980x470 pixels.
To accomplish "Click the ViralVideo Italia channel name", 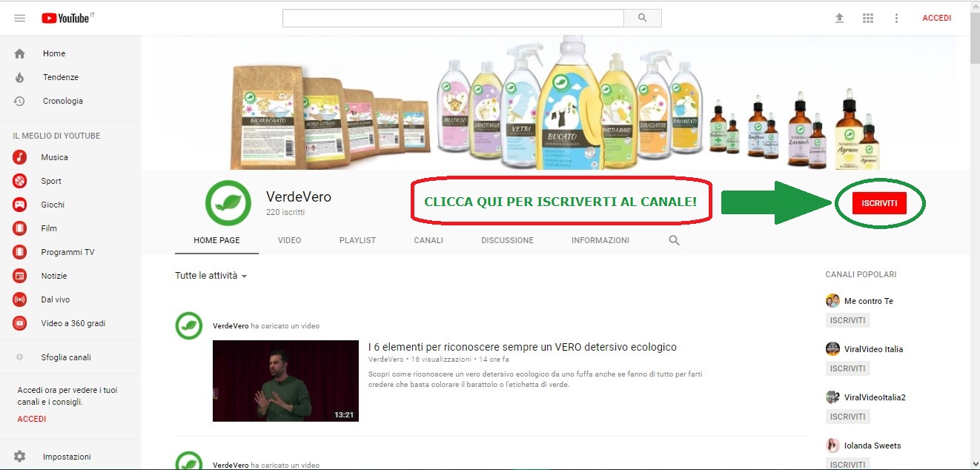I will 873,349.
